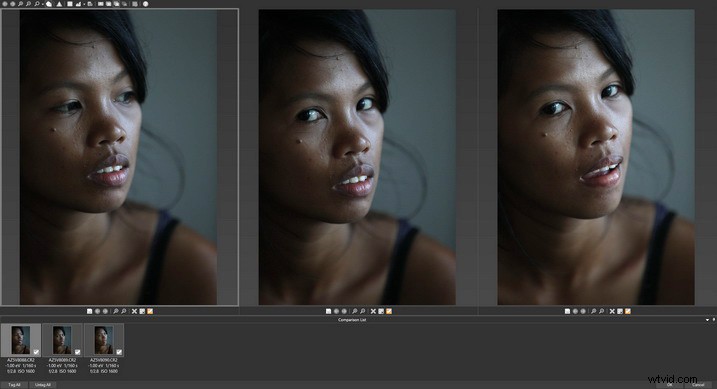The width and height of the screenshot is (717, 389).
Task: Click the pin icon on Comparison List panel
Action: [x=713, y=320]
